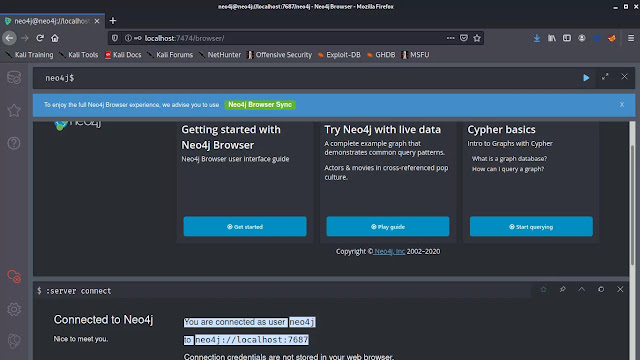Open the Help documents sidebar icon

click(14, 143)
